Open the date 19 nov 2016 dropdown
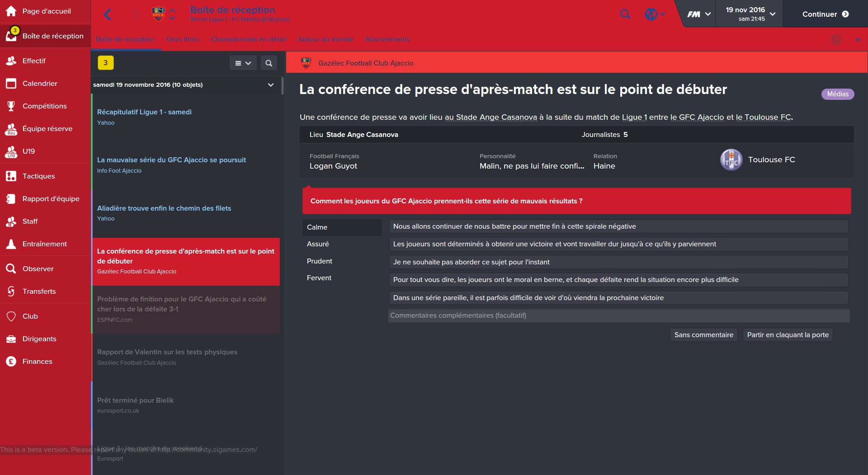868x475 pixels. pos(750,14)
